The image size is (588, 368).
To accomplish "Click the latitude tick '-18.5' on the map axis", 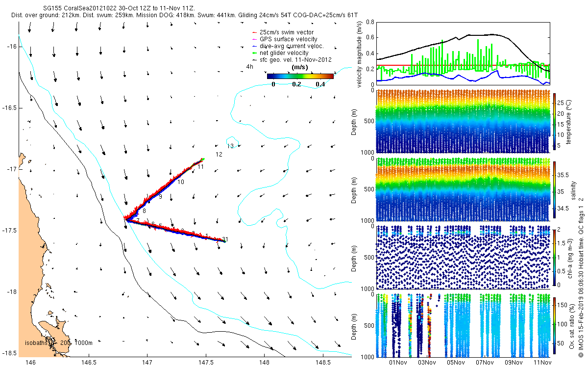I will click(9, 353).
